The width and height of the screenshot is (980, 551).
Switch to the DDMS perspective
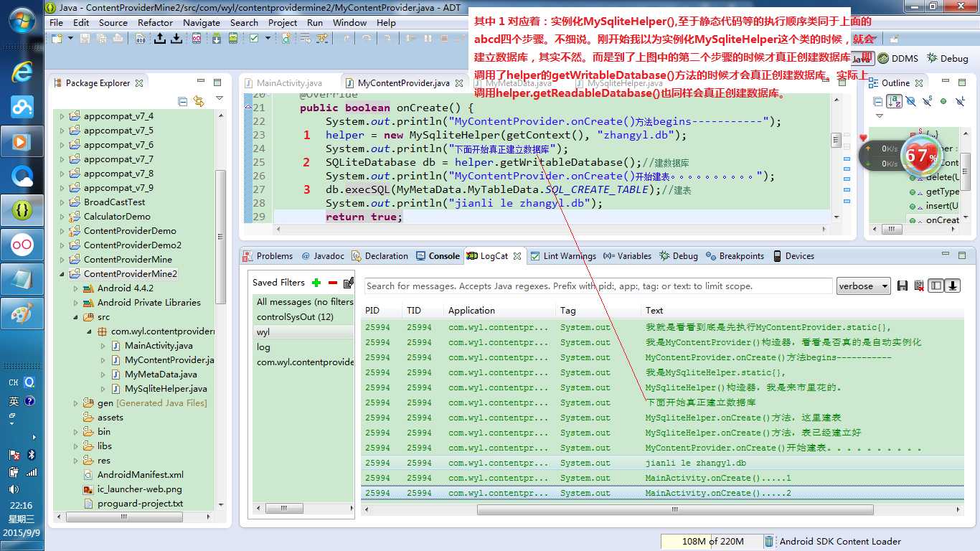pyautogui.click(x=897, y=59)
